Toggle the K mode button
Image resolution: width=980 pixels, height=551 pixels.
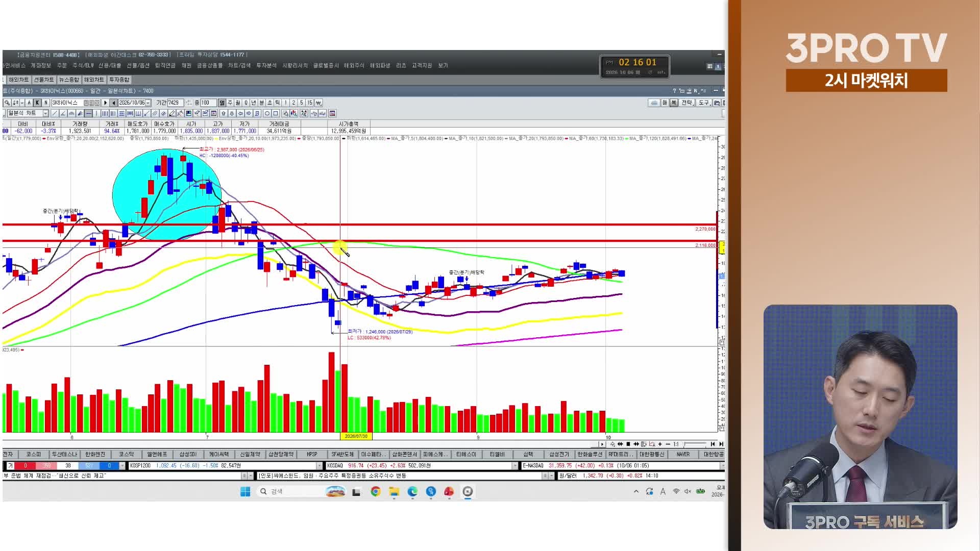(37, 103)
